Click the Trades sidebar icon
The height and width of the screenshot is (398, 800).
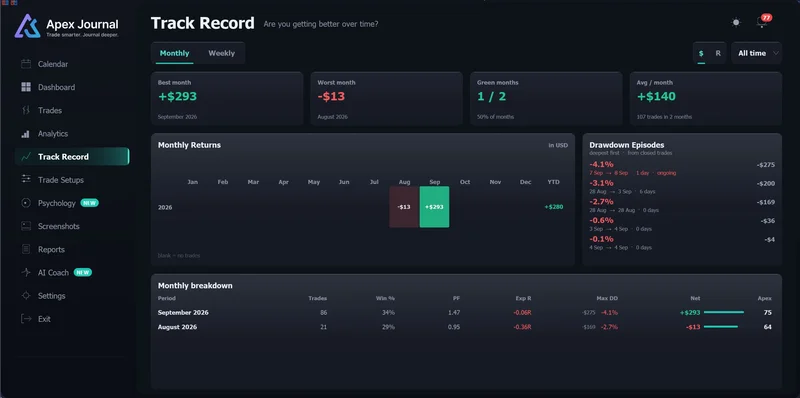point(26,110)
